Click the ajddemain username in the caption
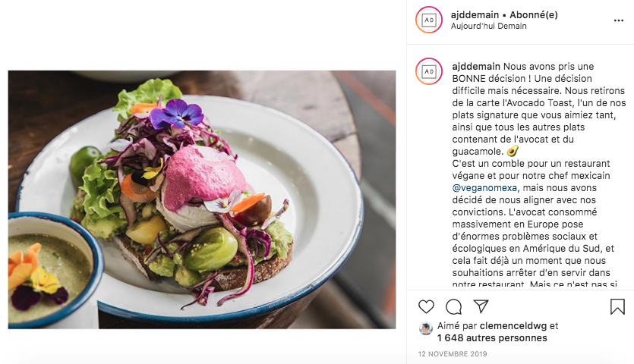The image size is (634, 364). [476, 66]
